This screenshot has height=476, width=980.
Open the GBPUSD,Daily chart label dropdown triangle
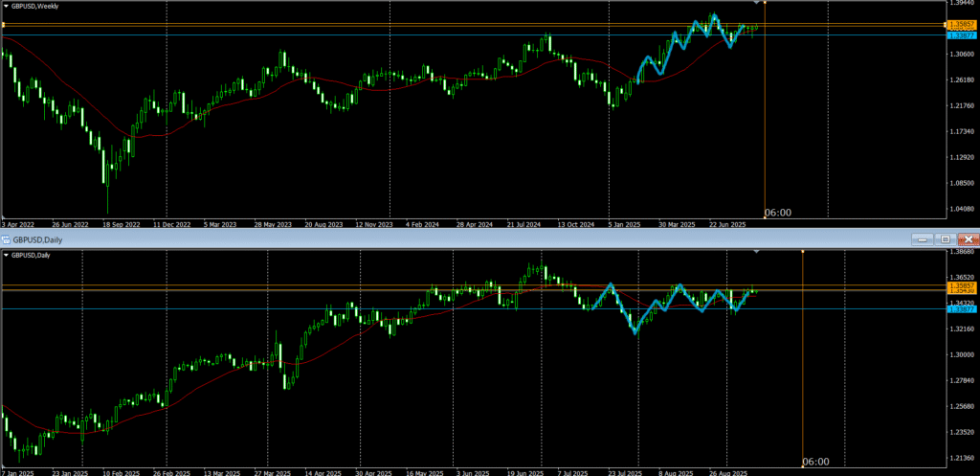click(x=7, y=255)
